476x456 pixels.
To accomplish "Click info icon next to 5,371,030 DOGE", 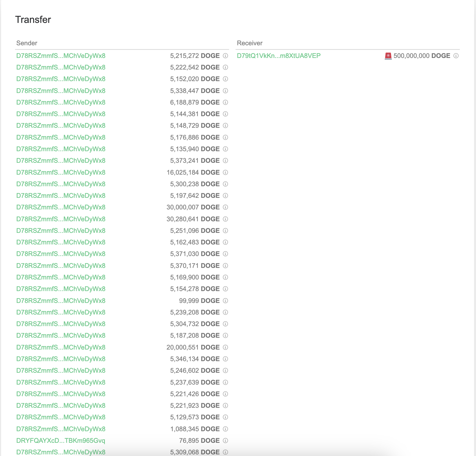I will point(225,254).
